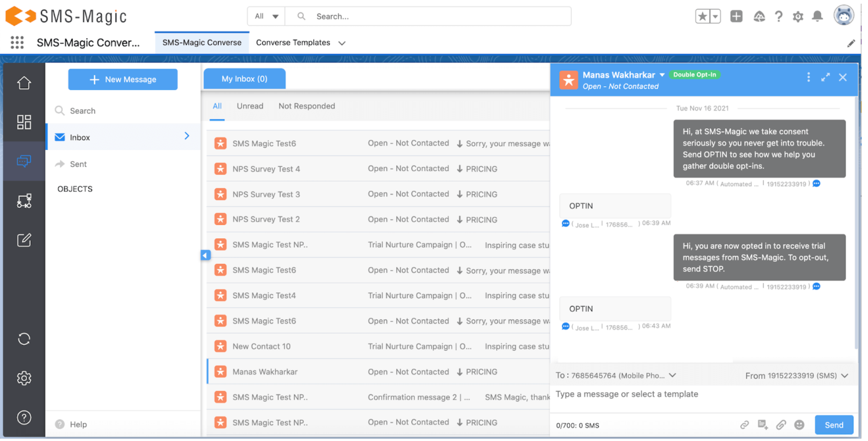Viewport: 868px width, 441px height.
Task: Select the All filter tab
Action: pyautogui.click(x=217, y=106)
